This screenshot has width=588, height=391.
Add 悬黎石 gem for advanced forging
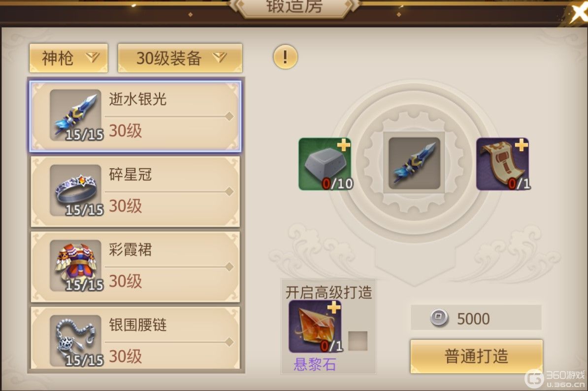[x=315, y=326]
